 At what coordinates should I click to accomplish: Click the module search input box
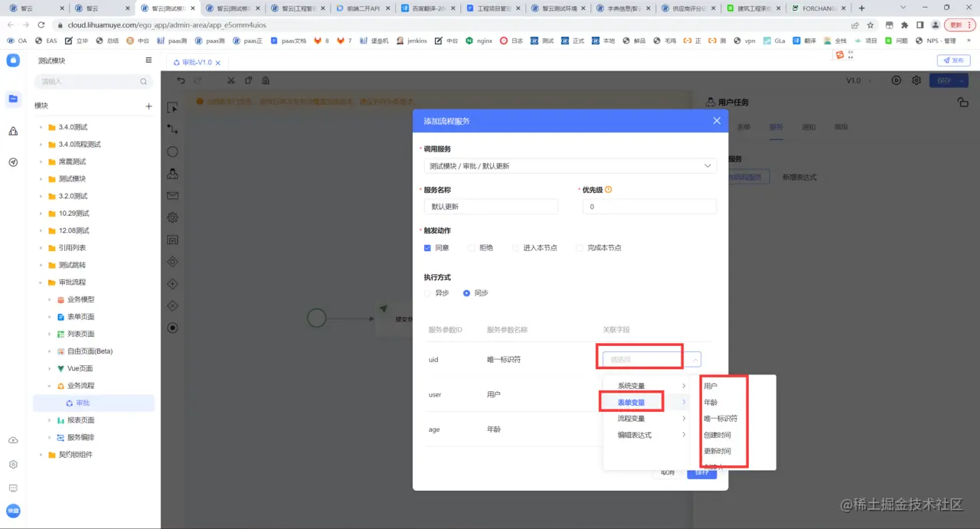[94, 81]
